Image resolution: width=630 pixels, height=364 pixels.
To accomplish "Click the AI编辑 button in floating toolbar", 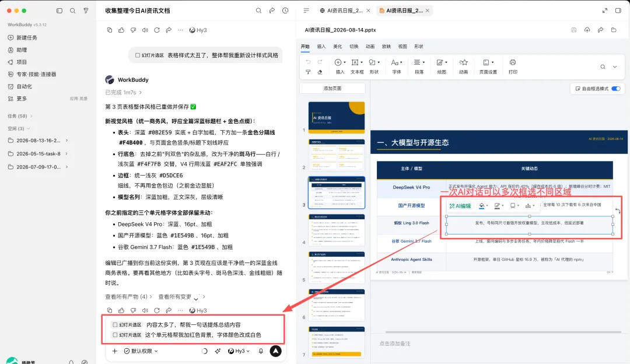I will coord(460,206).
